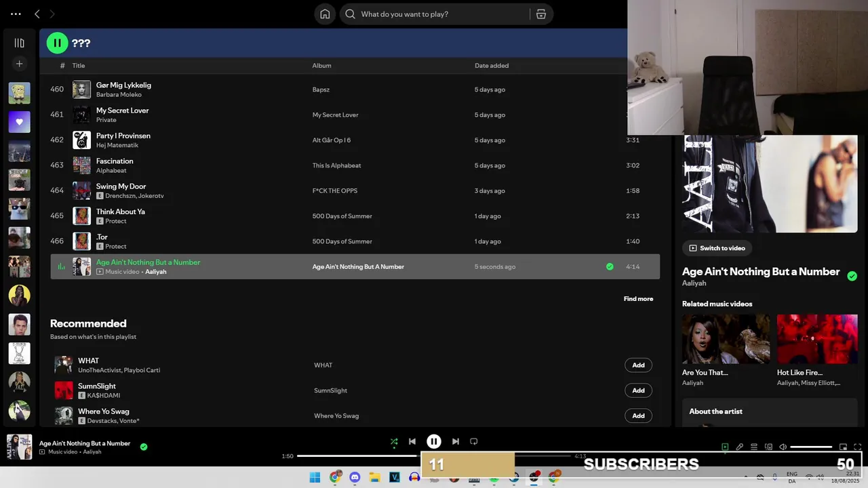
Task: Open Liked Songs heart playlist in sidebar
Action: coord(19,122)
